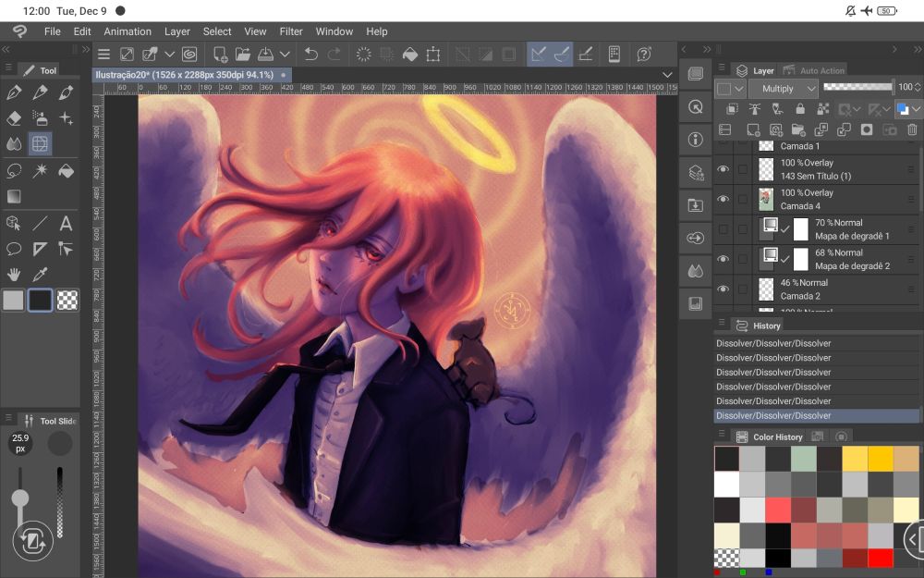Delete layer using the trash icon
The width and height of the screenshot is (924, 578).
[912, 130]
